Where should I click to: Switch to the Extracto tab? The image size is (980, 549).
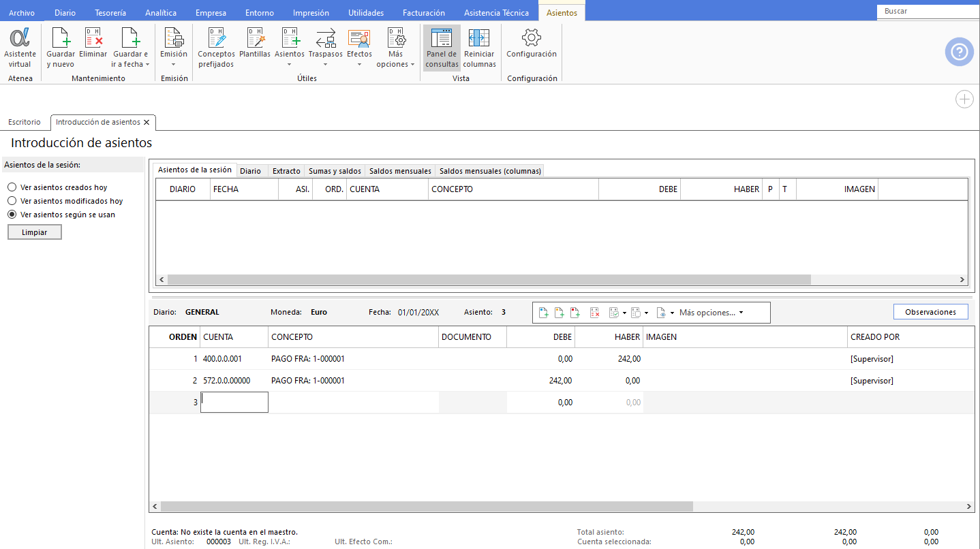(286, 171)
